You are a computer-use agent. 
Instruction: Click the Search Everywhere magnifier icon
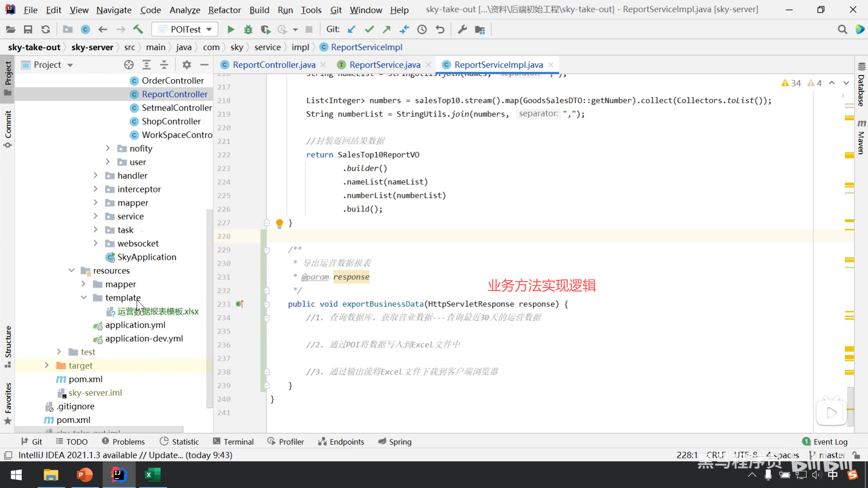point(842,29)
